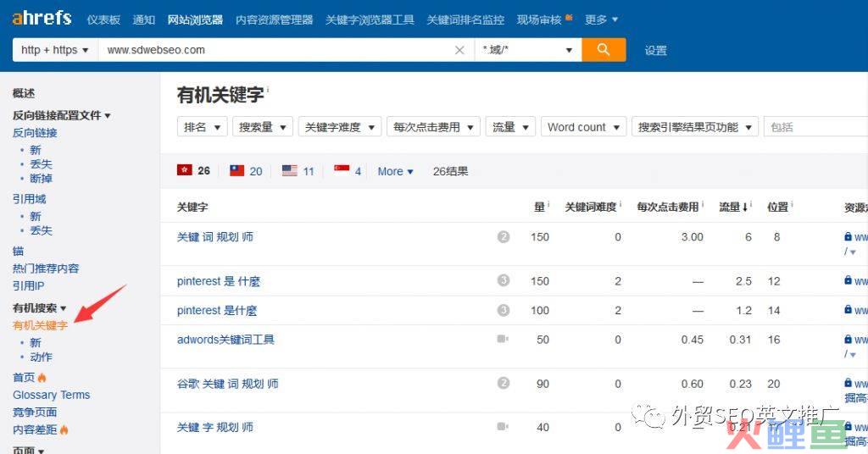The width and height of the screenshot is (868, 454).
Task: Click SERP features badge for pinterest 是什麼
Action: pos(504,310)
